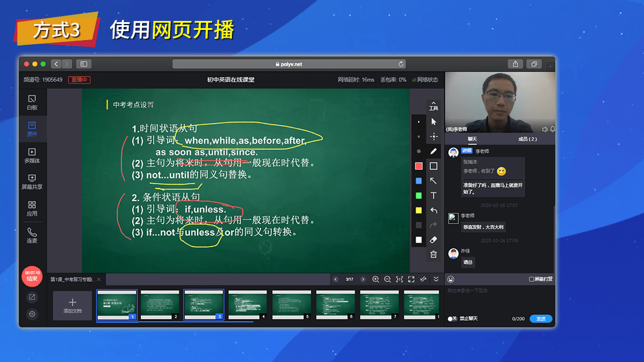The width and height of the screenshot is (644, 362).
Task: Open the multimedia (多媒体) panel
Action: [x=32, y=153]
